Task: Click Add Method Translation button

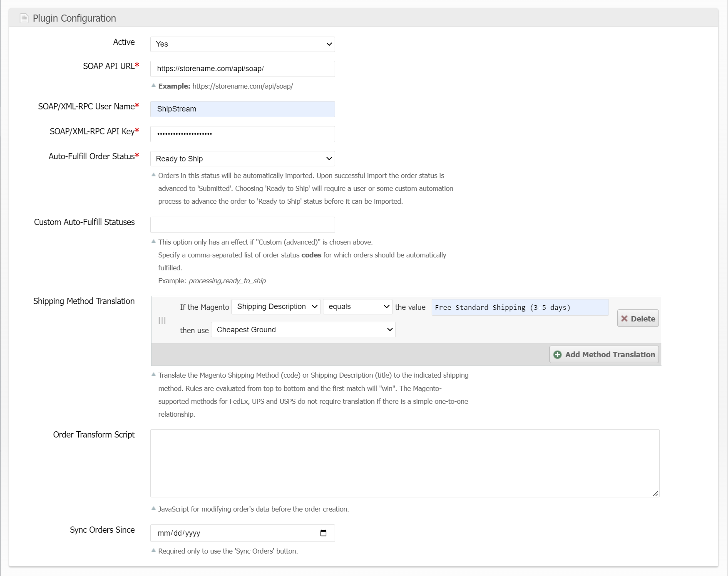Action: pos(604,355)
